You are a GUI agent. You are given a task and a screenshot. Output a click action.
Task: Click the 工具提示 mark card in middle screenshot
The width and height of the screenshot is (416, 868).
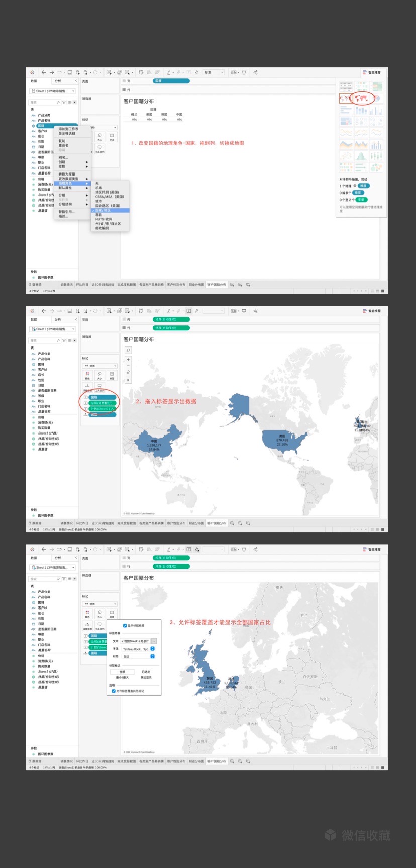99,388
